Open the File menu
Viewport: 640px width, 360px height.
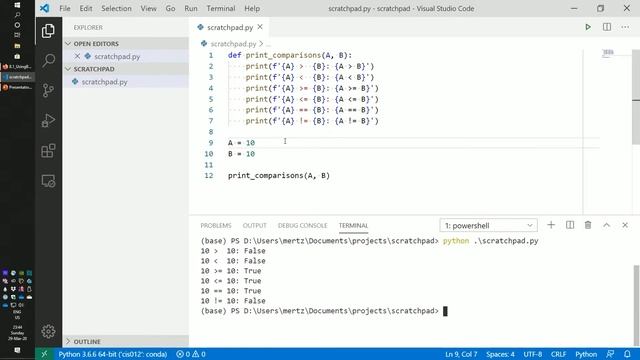point(64,9)
